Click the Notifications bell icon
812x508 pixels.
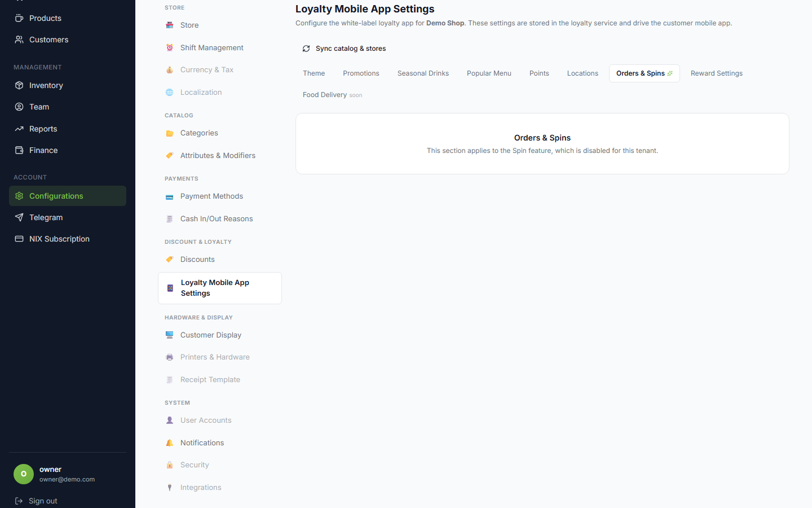click(x=170, y=443)
